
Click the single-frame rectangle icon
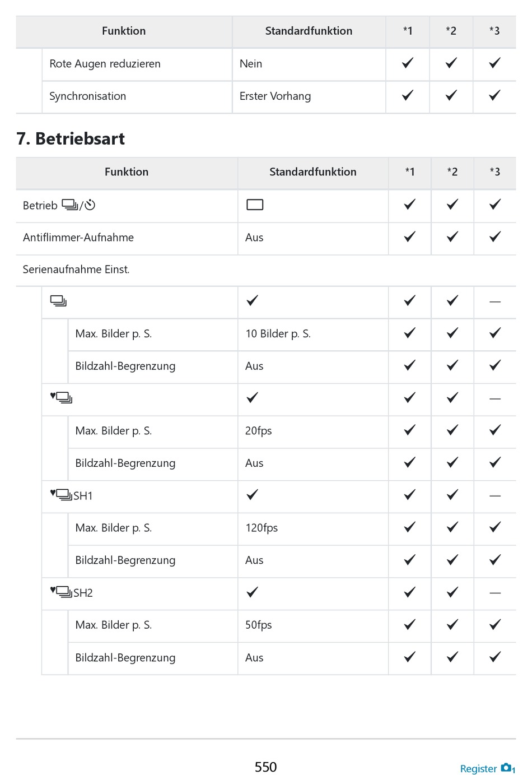(255, 205)
